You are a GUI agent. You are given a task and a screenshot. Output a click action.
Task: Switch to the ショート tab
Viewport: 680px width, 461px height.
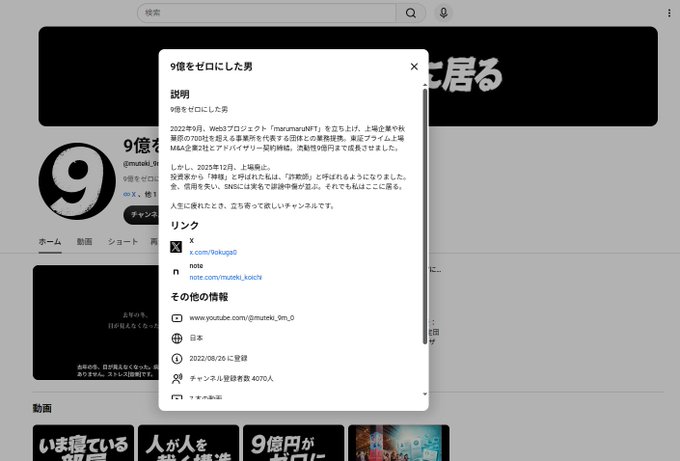(123, 242)
